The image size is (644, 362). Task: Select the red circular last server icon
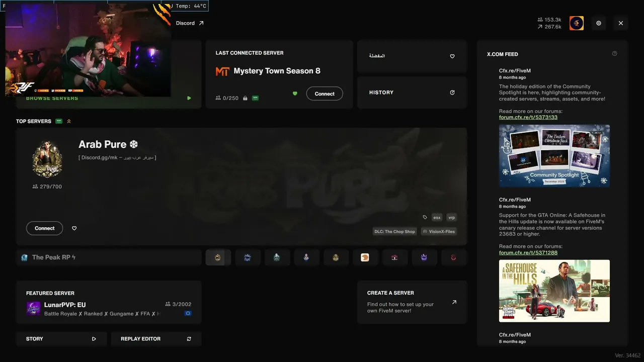click(453, 257)
